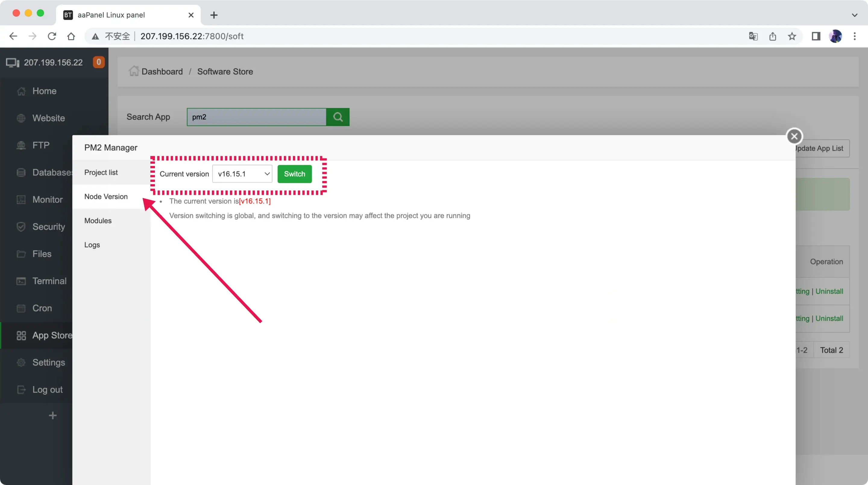Focus the Search App input field
Viewport: 868px width, 485px height.
[x=256, y=117]
